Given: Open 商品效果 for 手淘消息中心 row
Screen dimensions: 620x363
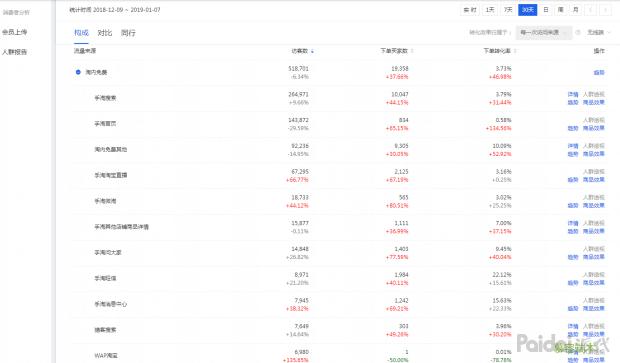Looking at the screenshot, I should 594,308.
